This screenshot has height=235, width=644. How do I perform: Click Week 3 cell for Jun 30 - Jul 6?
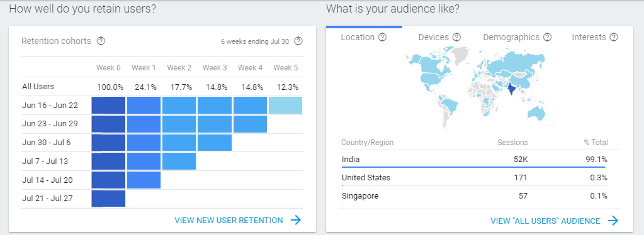click(215, 143)
